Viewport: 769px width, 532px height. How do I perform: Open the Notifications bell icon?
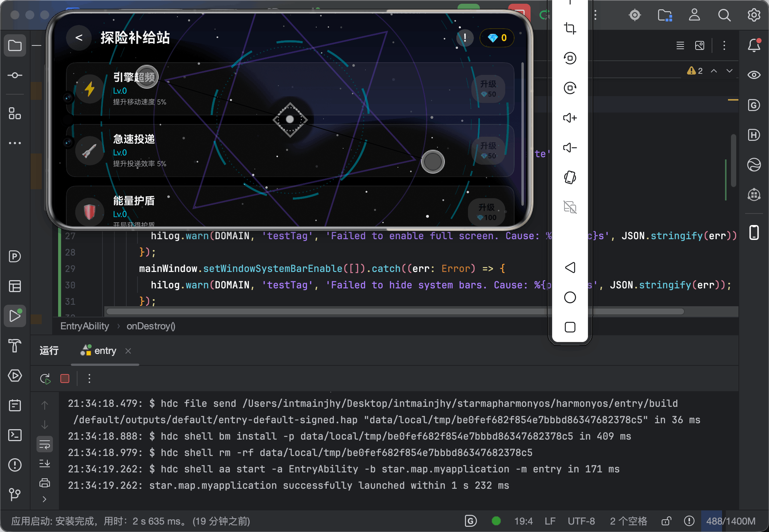(x=754, y=45)
